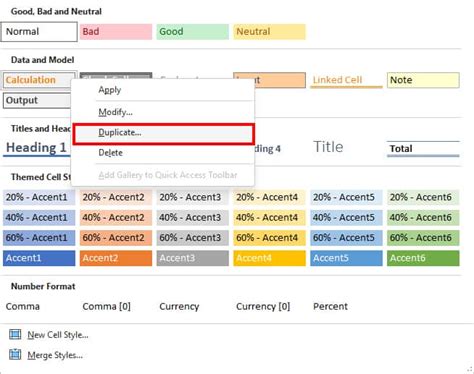Click the Merge Styles icon

coord(15,355)
